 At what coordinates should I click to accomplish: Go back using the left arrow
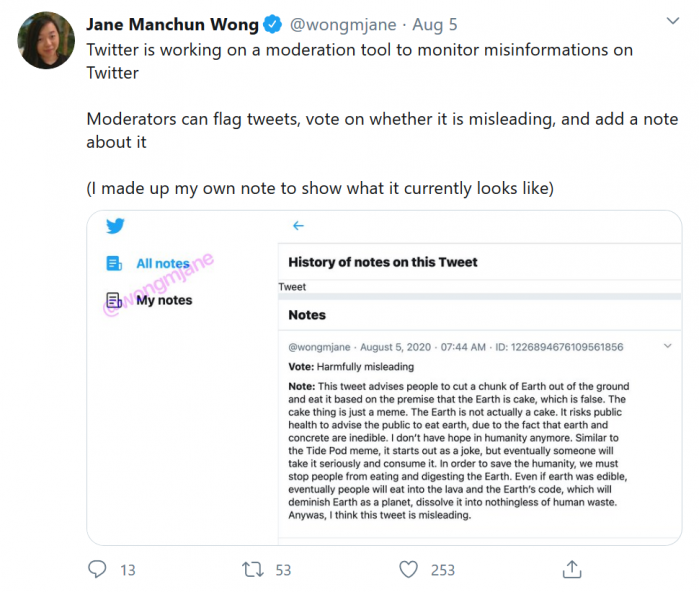point(298,226)
